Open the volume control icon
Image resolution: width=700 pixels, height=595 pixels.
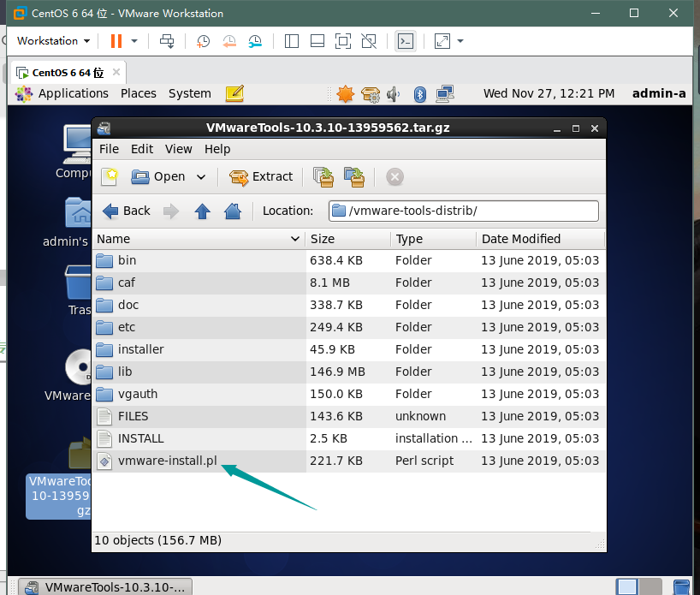tap(394, 94)
